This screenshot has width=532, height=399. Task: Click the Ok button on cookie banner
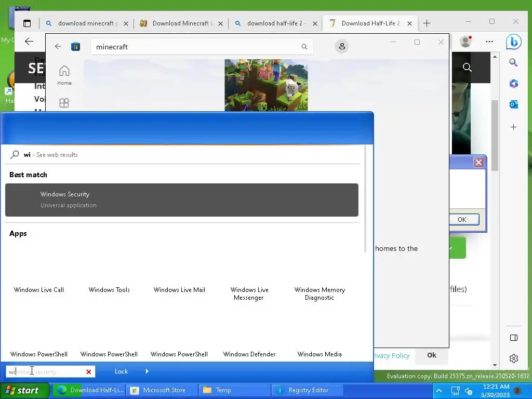432,355
